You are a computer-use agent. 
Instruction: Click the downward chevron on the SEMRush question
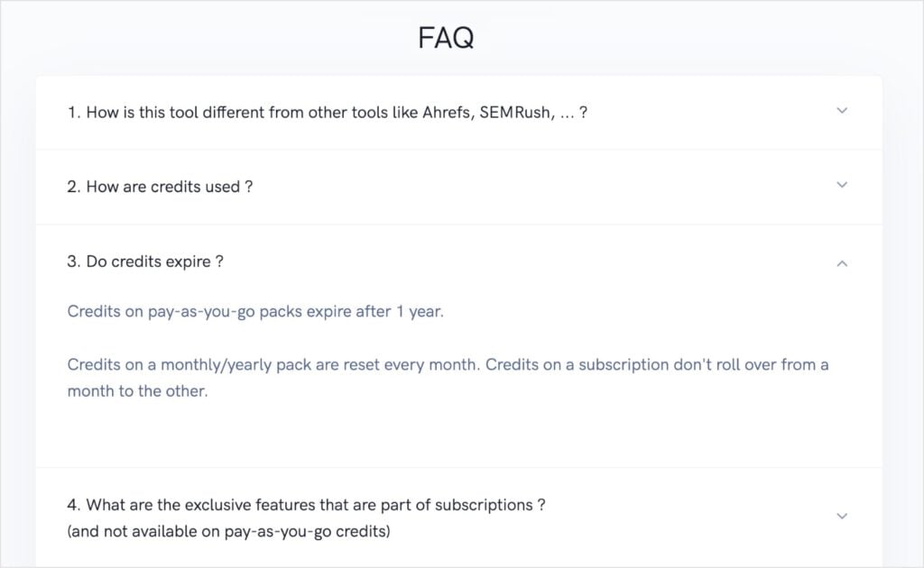(841, 110)
